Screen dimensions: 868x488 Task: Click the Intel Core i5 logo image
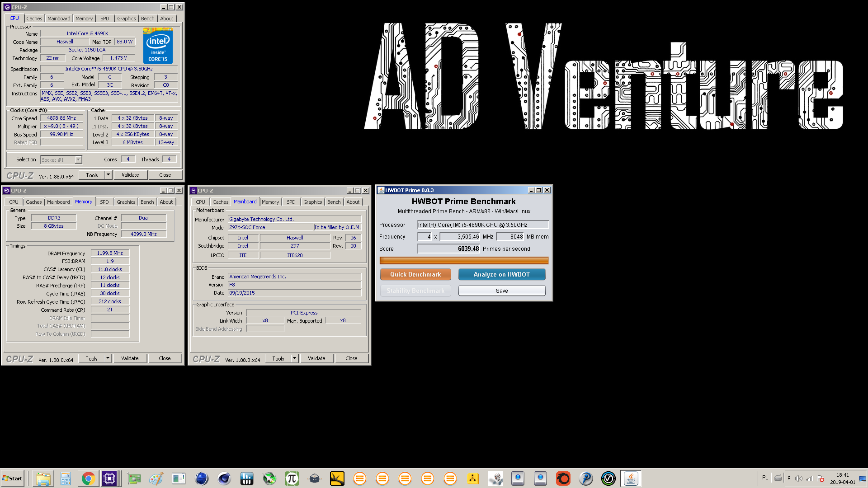[158, 46]
